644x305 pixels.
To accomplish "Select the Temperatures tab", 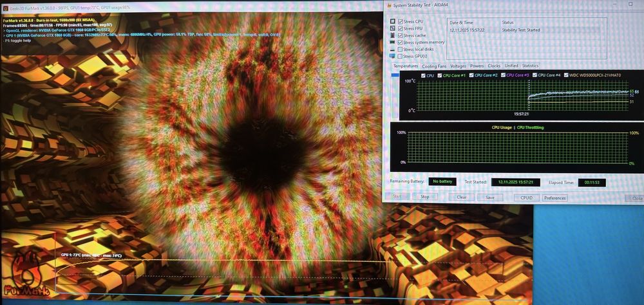I will click(x=405, y=66).
